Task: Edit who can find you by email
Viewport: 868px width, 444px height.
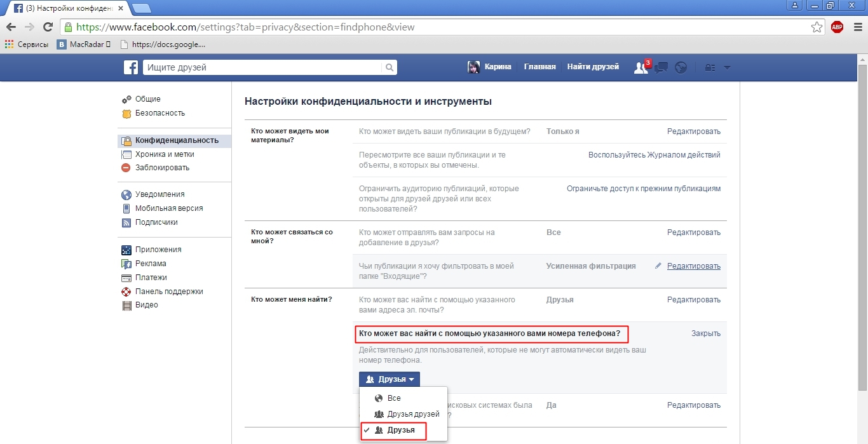Action: pyautogui.click(x=694, y=300)
